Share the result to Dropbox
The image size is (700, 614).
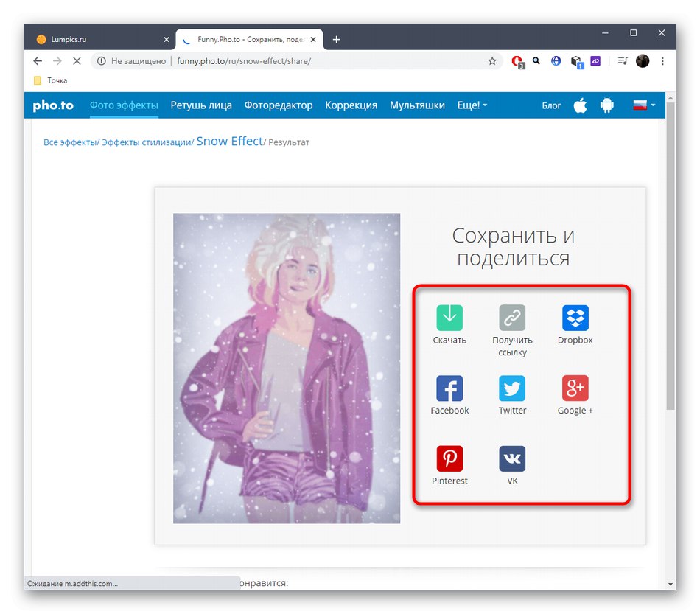(x=575, y=318)
